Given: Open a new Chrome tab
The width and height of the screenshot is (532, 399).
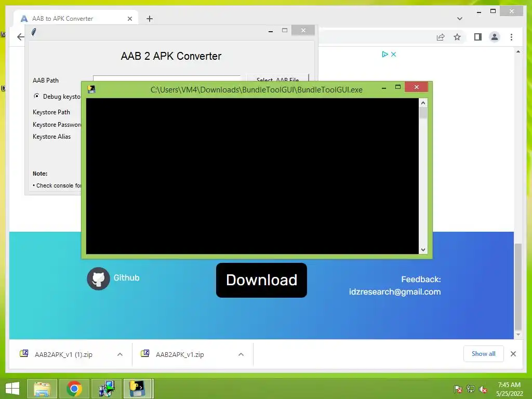Looking at the screenshot, I should (x=150, y=19).
